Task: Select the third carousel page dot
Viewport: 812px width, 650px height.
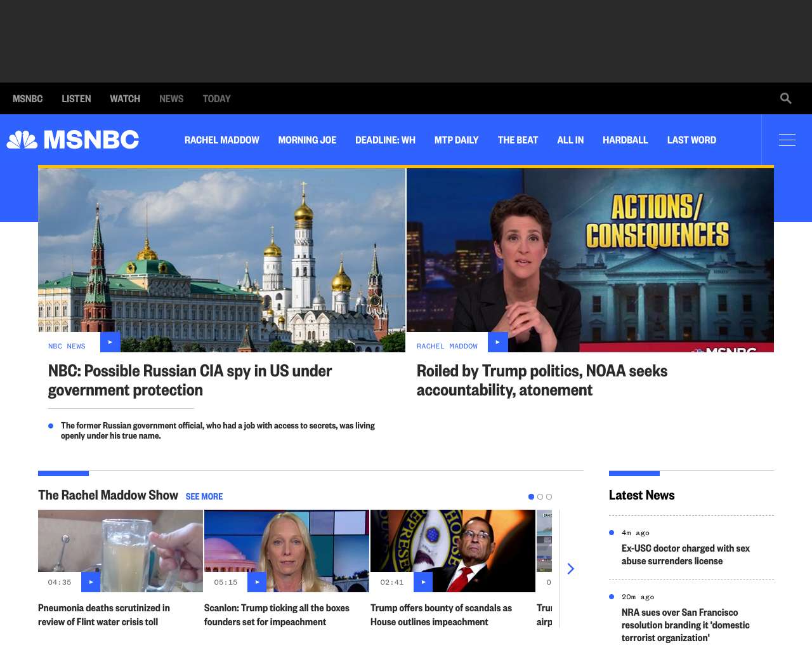Action: [x=549, y=496]
